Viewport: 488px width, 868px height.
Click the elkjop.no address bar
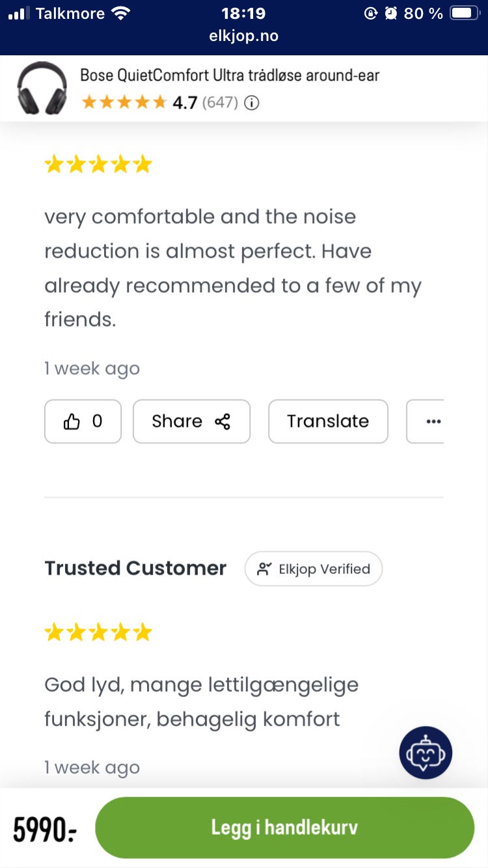click(244, 36)
